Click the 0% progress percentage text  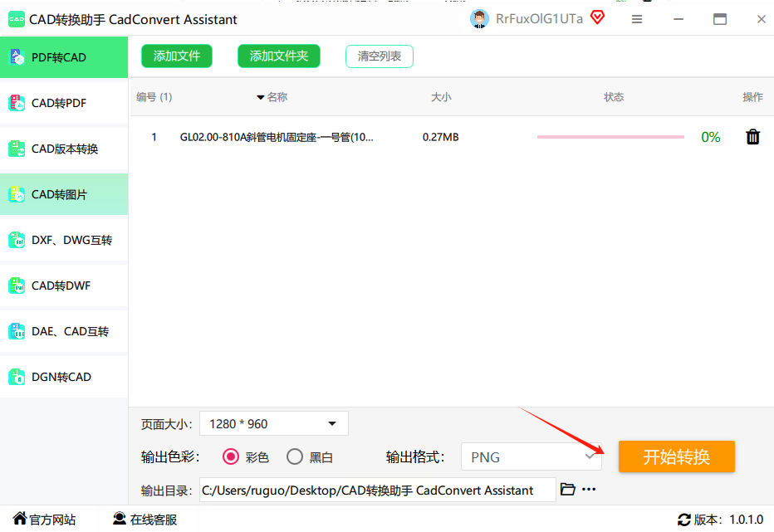pyautogui.click(x=710, y=137)
